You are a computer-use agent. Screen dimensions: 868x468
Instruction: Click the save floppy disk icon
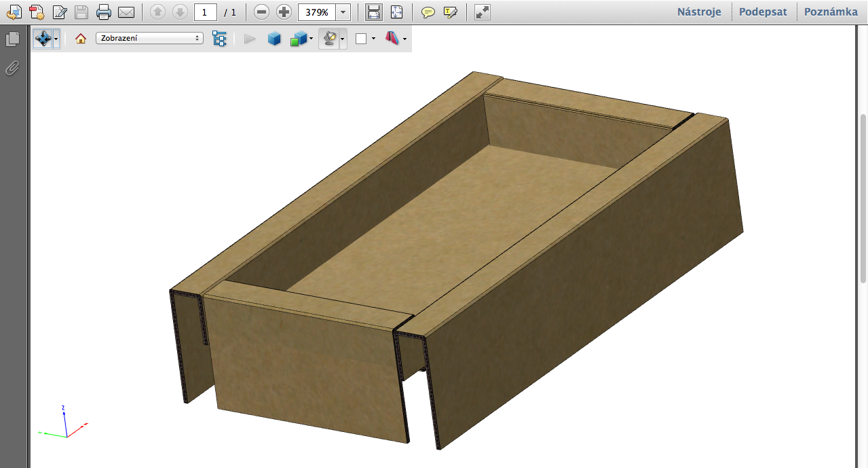click(81, 12)
